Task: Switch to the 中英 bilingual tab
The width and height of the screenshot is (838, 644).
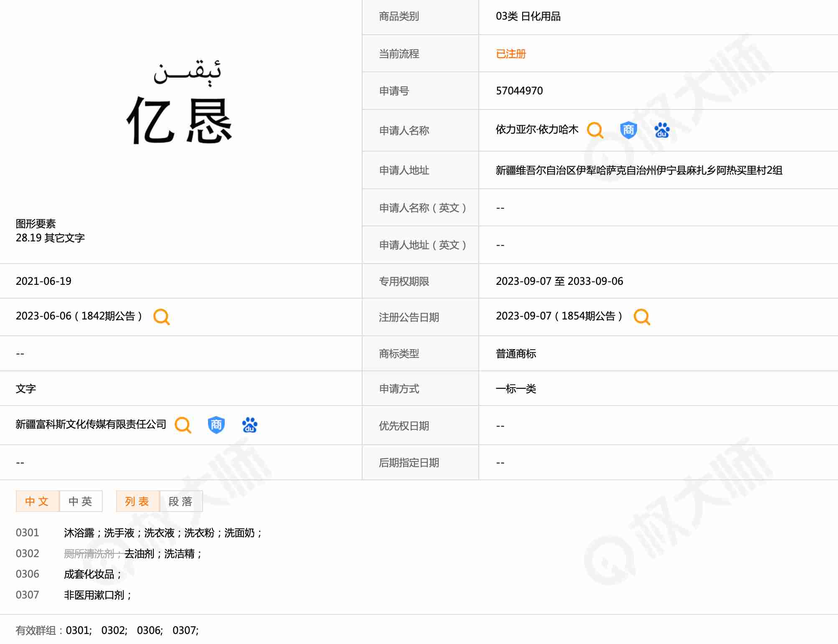Action: tap(81, 501)
